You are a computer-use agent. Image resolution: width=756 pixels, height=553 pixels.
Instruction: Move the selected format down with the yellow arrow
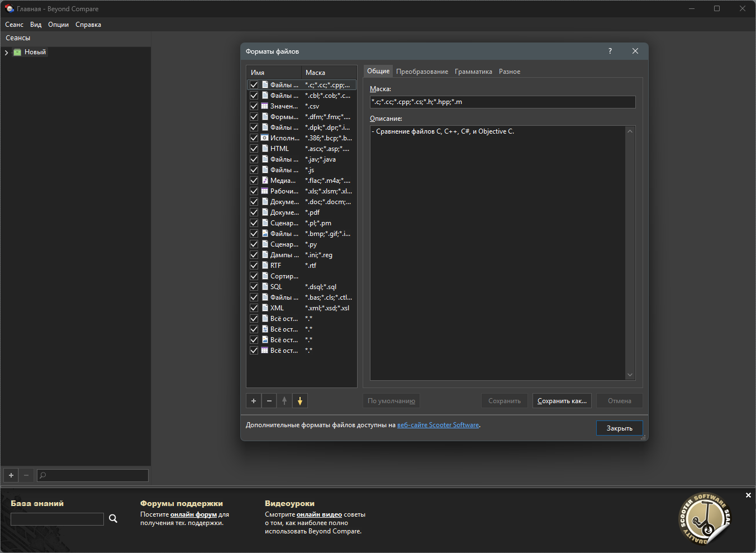coord(300,401)
